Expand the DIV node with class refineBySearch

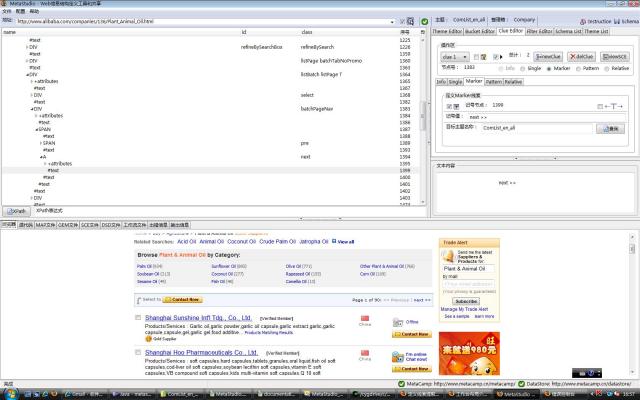tap(27, 47)
